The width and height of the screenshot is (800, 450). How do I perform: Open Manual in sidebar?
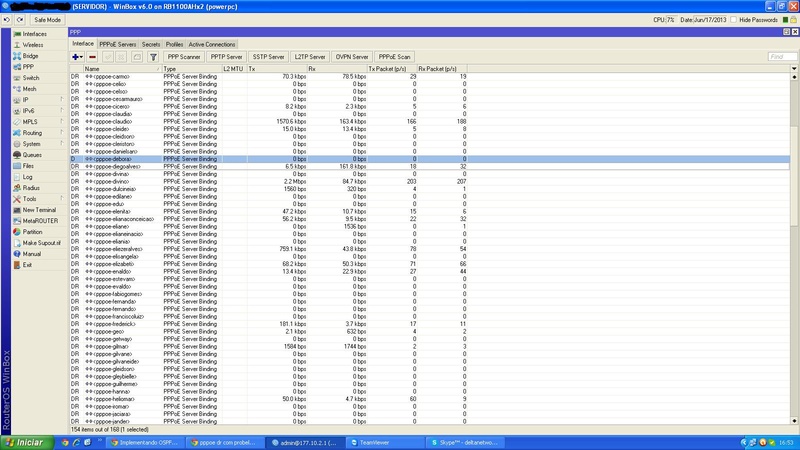click(31, 254)
